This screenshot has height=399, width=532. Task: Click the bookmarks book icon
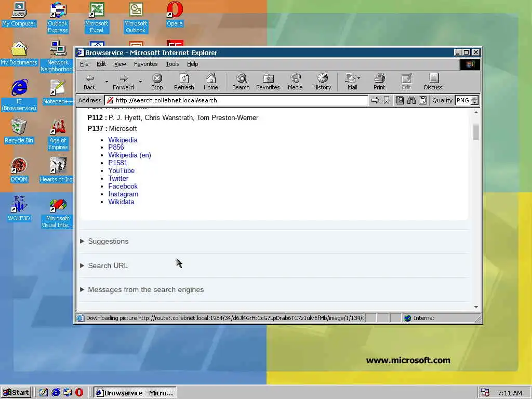400,100
